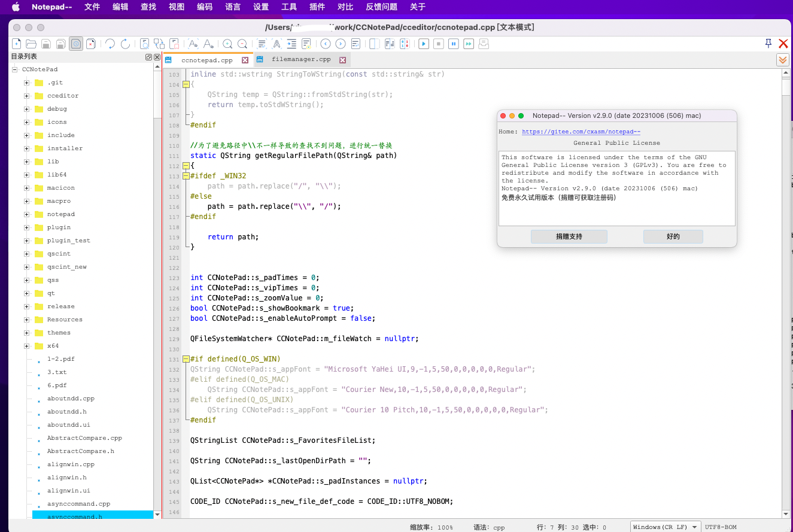Open the Apple menu
Image resolution: width=793 pixels, height=532 pixels.
point(16,7)
